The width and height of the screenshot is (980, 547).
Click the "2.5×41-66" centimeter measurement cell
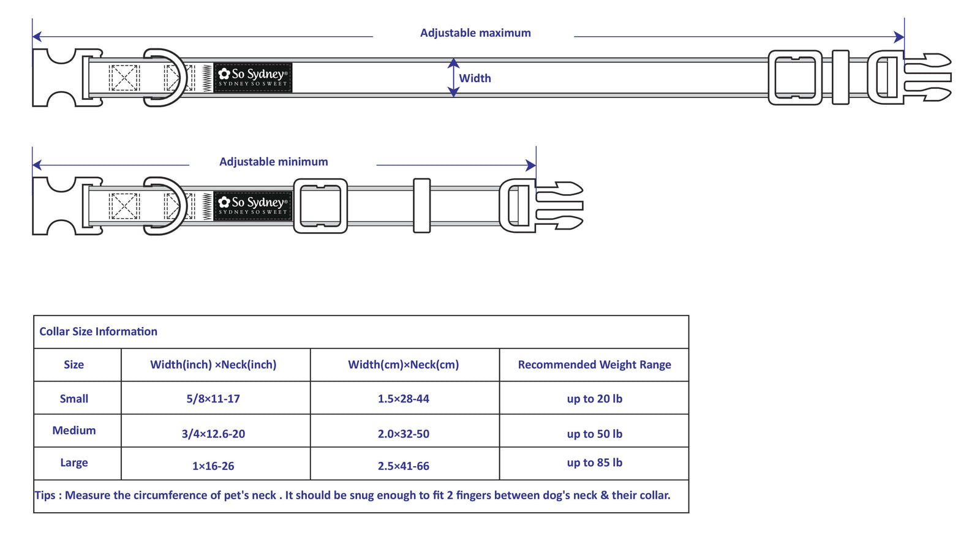(403, 466)
